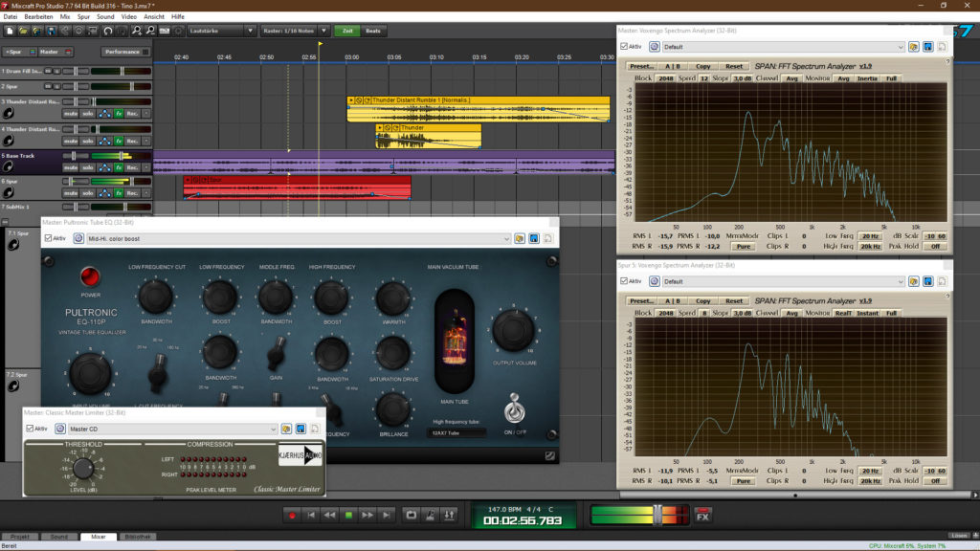980x551 pixels.
Task: Open the master FX button near the master meter
Action: (x=703, y=516)
